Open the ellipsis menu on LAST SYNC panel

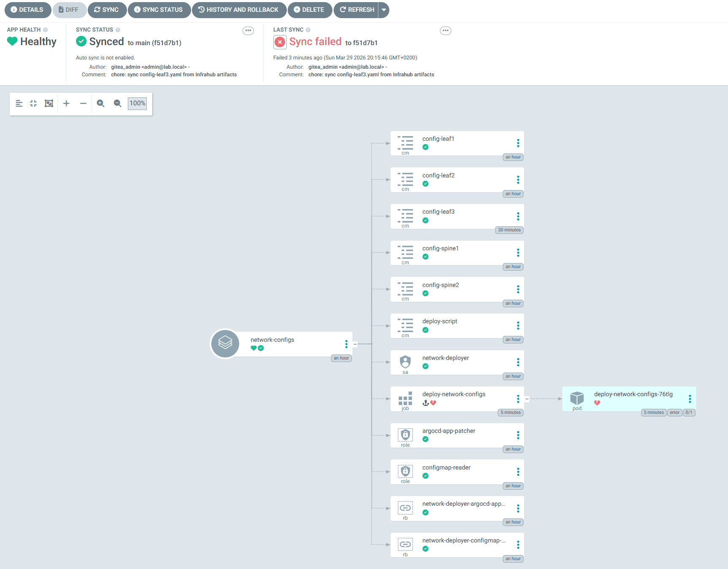[445, 30]
